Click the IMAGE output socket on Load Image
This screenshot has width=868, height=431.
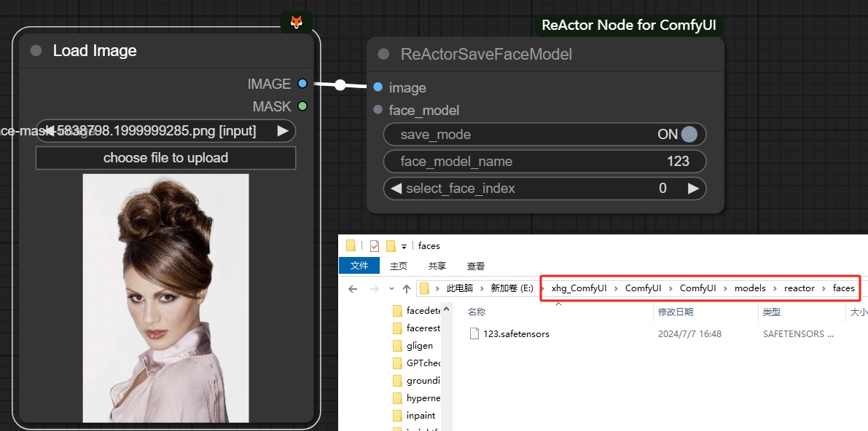[x=302, y=84]
